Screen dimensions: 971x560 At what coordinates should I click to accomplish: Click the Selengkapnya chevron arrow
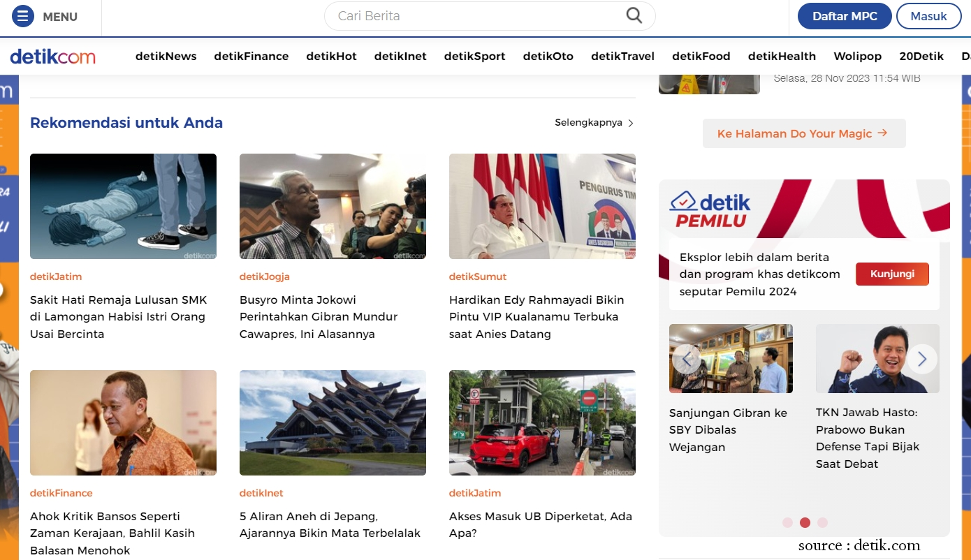point(631,123)
